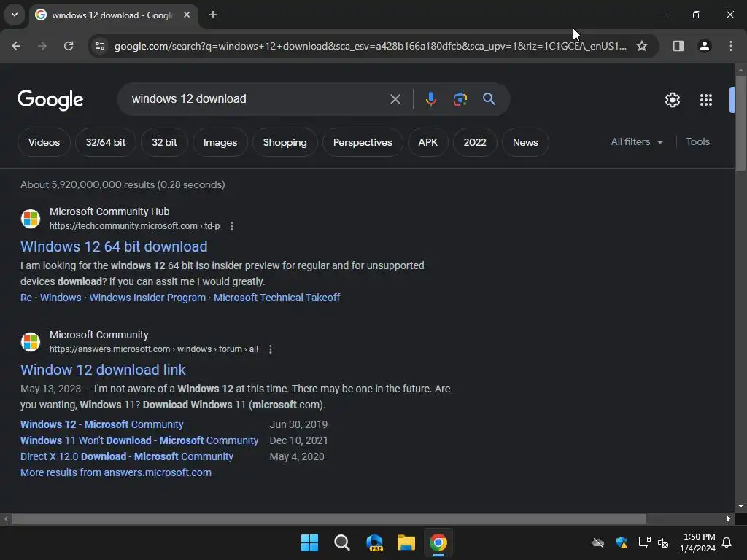Viewport: 747px width, 560px height.
Task: Open the Google apps grid
Action: point(705,100)
